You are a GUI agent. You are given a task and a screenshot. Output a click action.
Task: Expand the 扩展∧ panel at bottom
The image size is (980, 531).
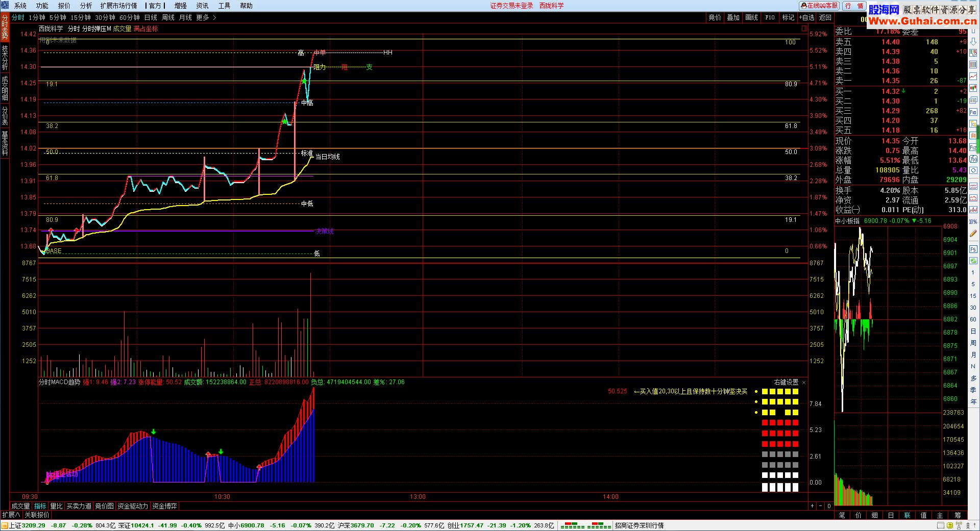pos(11,515)
